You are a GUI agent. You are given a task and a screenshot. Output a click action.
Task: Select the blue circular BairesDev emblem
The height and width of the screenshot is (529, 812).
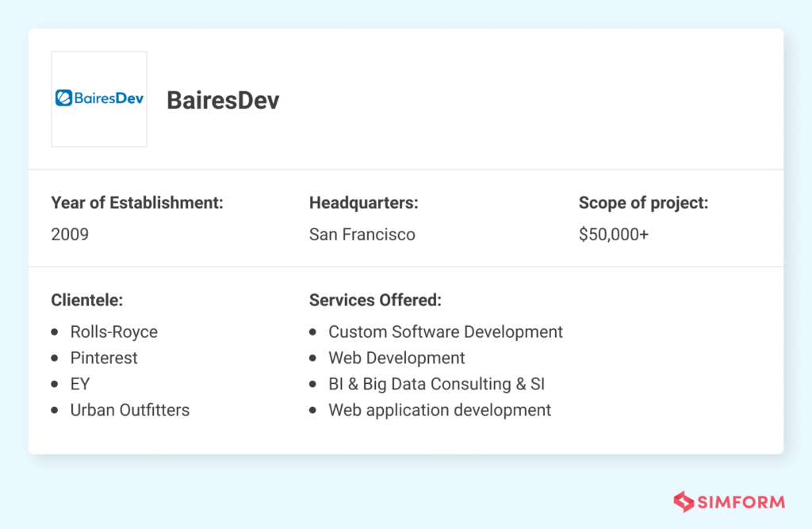pos(63,98)
